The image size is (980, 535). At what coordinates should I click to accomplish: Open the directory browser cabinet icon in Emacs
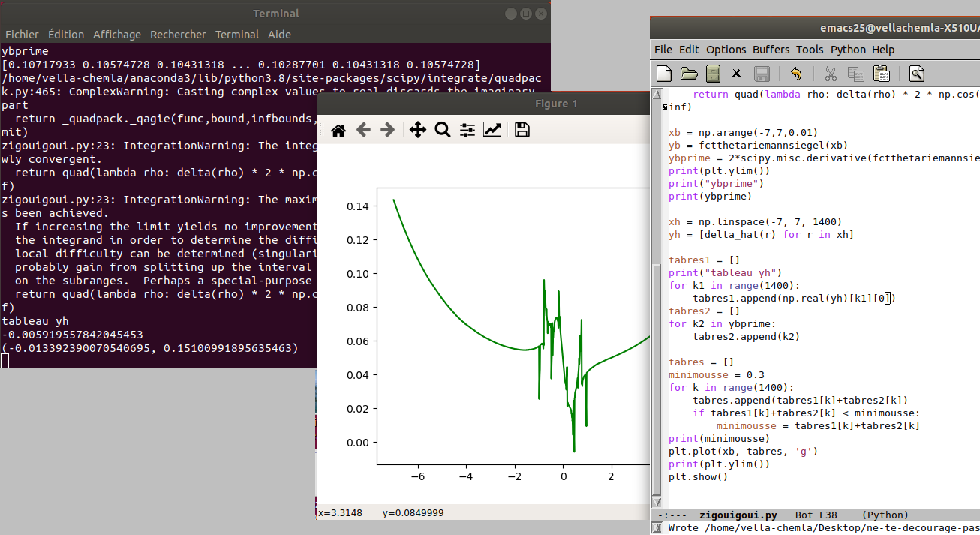click(x=712, y=74)
